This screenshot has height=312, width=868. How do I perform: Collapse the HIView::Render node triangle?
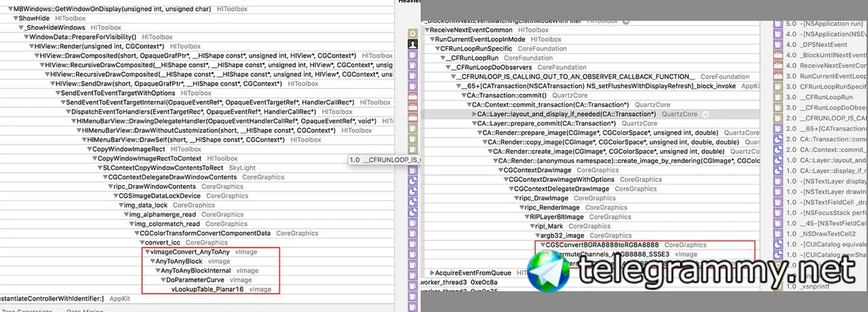pyautogui.click(x=31, y=46)
